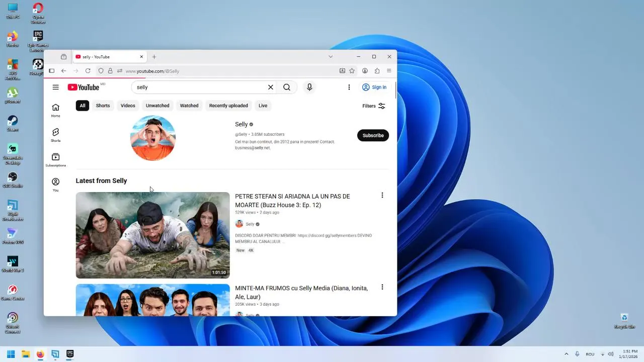Open PETRE STEFAN SI ARIADNA video title
The width and height of the screenshot is (644, 362).
(x=292, y=201)
